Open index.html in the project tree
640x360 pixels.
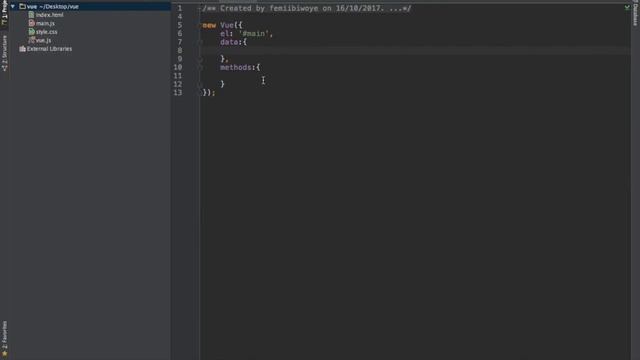[49, 15]
